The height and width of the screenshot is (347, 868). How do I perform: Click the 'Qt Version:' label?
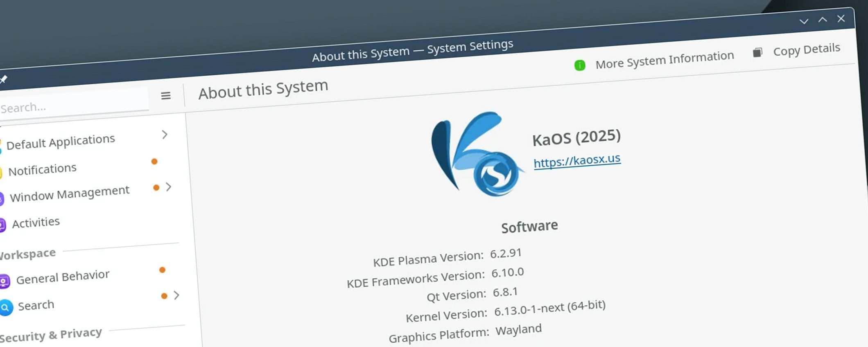coord(457,295)
